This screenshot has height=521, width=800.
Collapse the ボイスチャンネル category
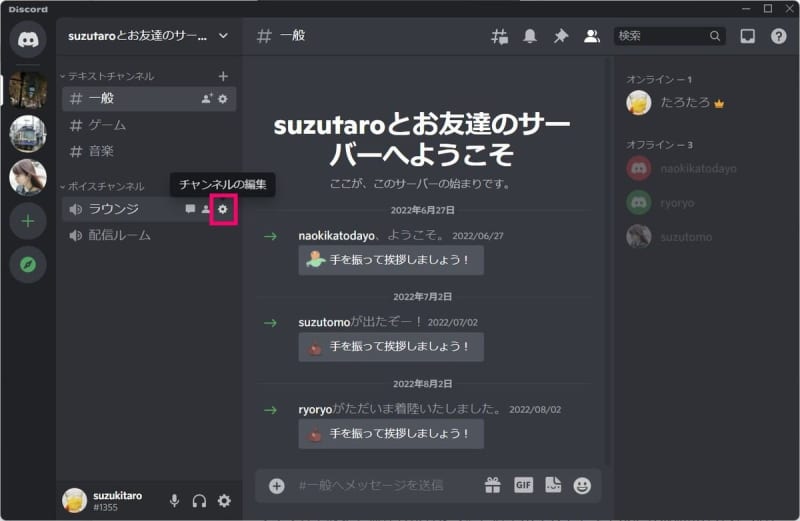(105, 186)
